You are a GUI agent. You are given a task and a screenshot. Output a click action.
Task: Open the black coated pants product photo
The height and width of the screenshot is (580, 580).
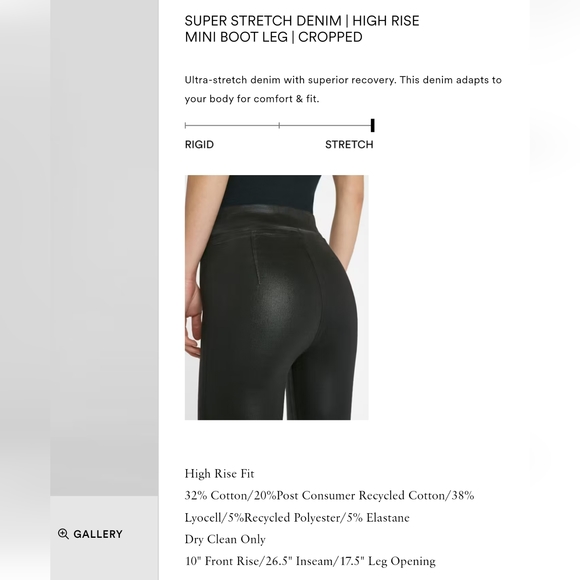(277, 297)
